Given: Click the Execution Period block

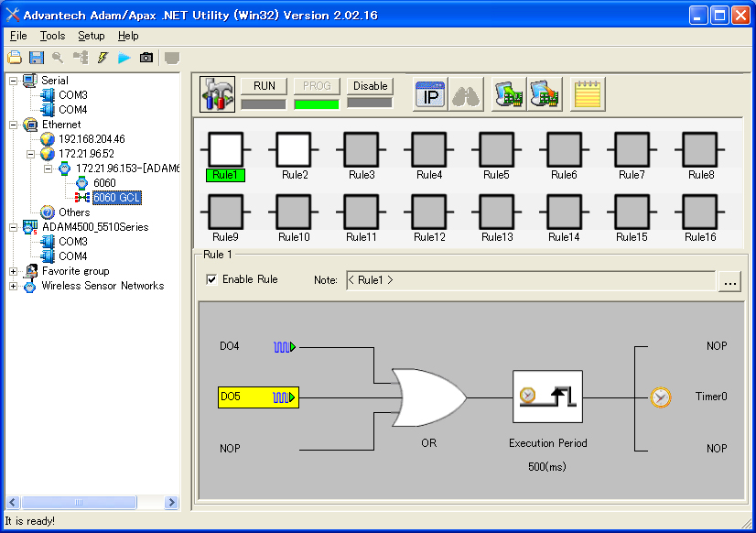Looking at the screenshot, I should coord(547,397).
